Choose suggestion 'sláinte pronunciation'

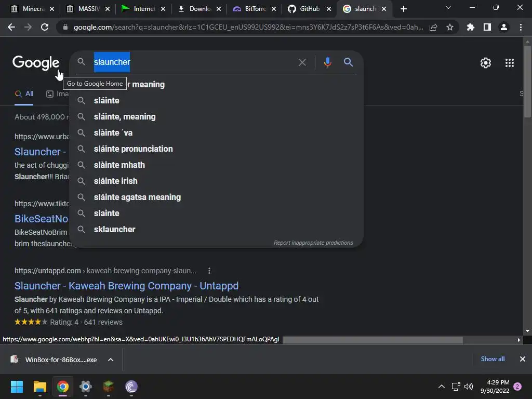click(217, 149)
